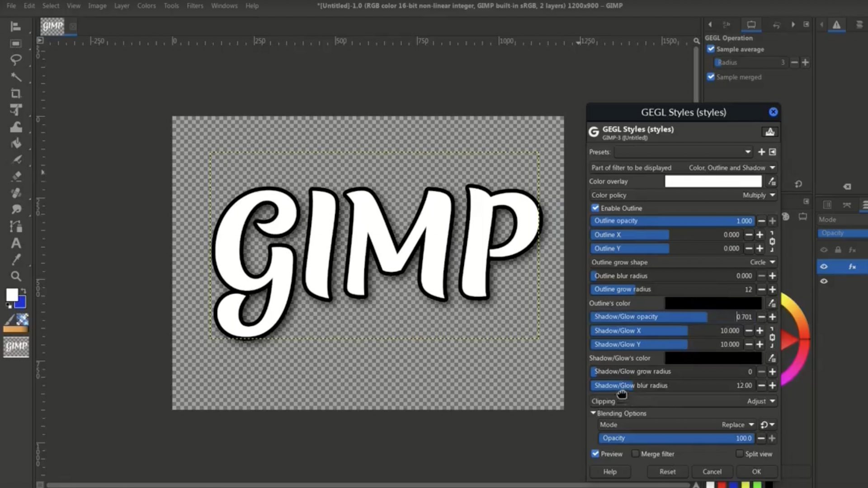868x488 pixels.
Task: Click the white Color overlay swatch
Action: coord(713,182)
